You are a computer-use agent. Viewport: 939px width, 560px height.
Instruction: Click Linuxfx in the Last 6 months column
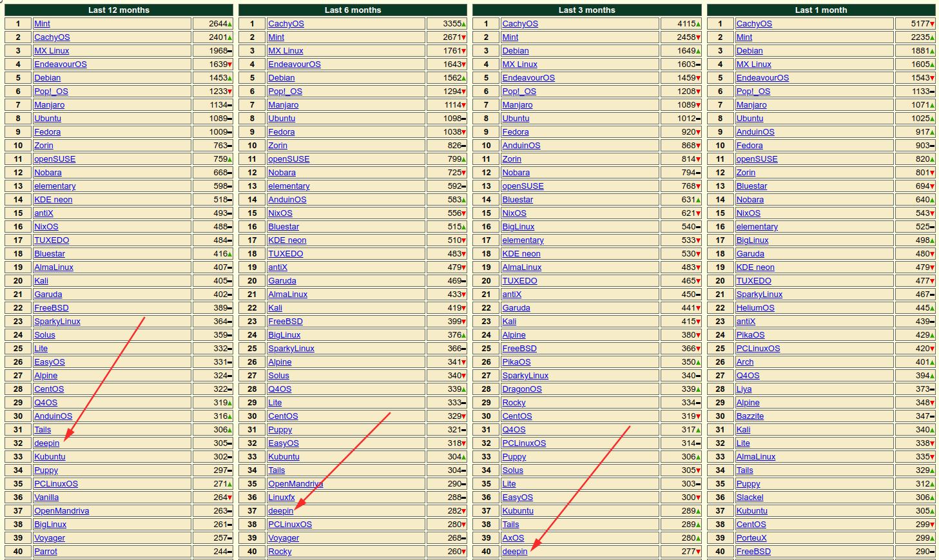point(281,497)
